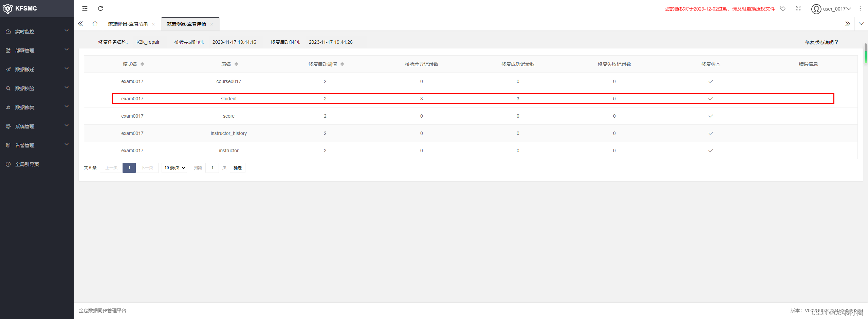Go to the home tab icon

95,24
